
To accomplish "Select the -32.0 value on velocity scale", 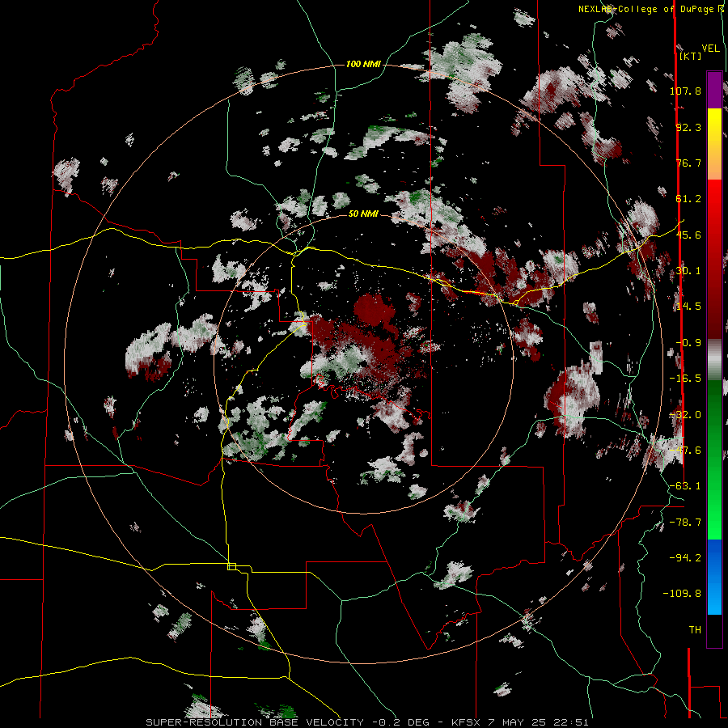I will click(x=685, y=415).
